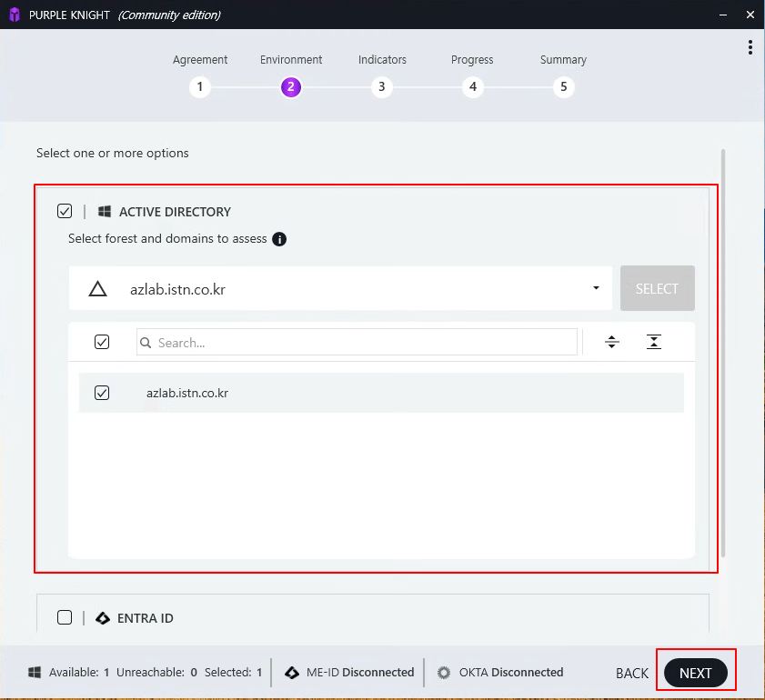Click the collapse all domains icon
765x700 pixels.
tap(654, 342)
